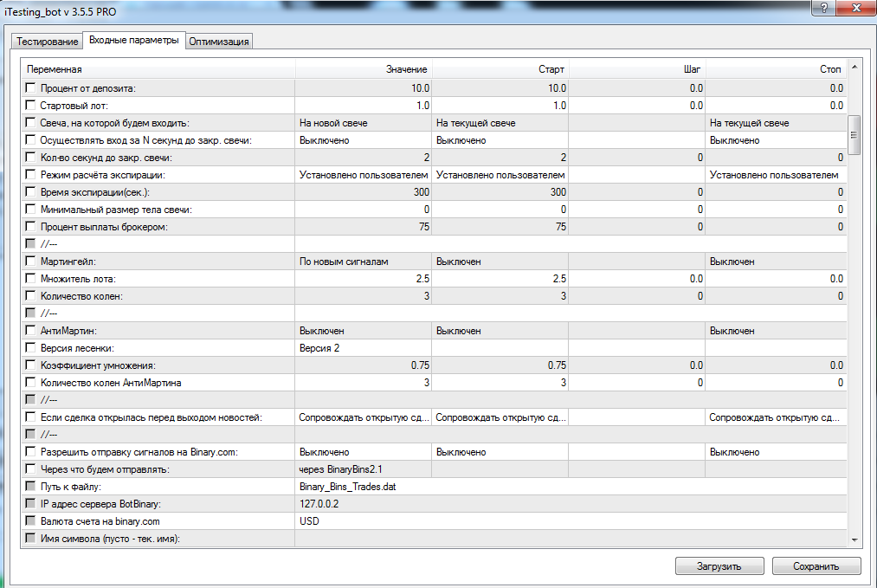Check the 'Время экспирации(сек.)' checkbox
The width and height of the screenshot is (877, 588).
tap(31, 192)
